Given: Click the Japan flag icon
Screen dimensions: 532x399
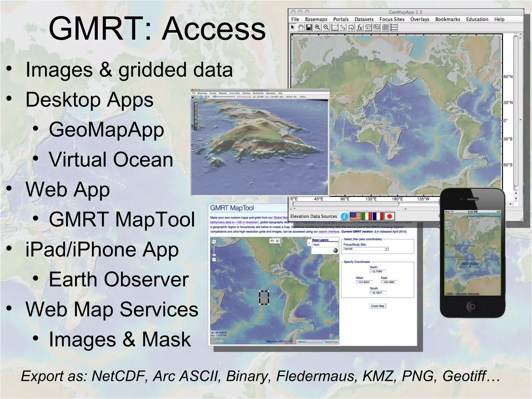Looking at the screenshot, I should (389, 216).
